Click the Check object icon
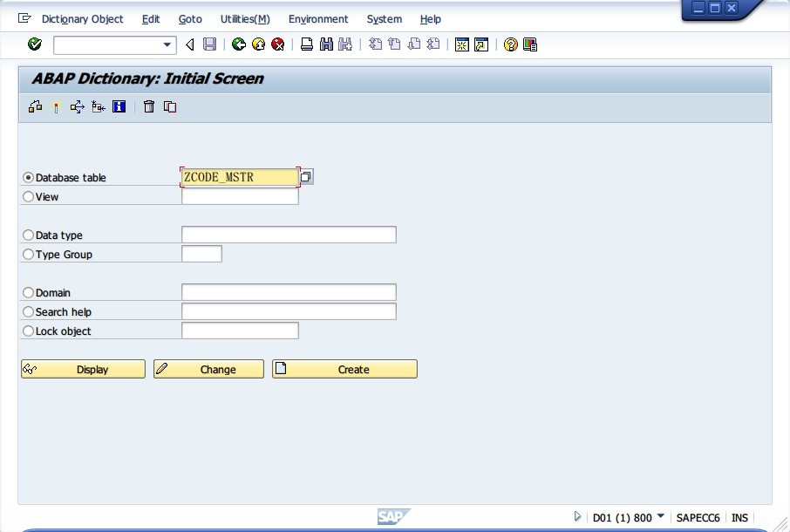The height and width of the screenshot is (532, 790). (35, 106)
